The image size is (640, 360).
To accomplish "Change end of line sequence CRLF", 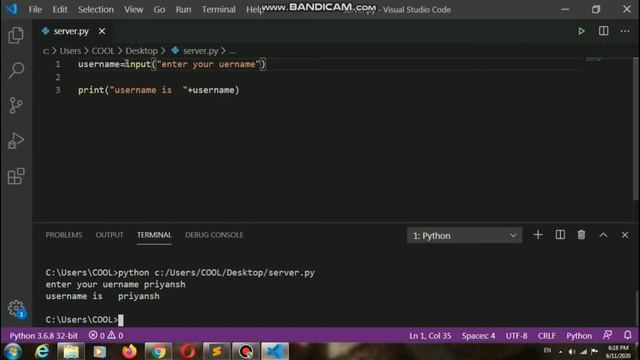I will point(547,336).
